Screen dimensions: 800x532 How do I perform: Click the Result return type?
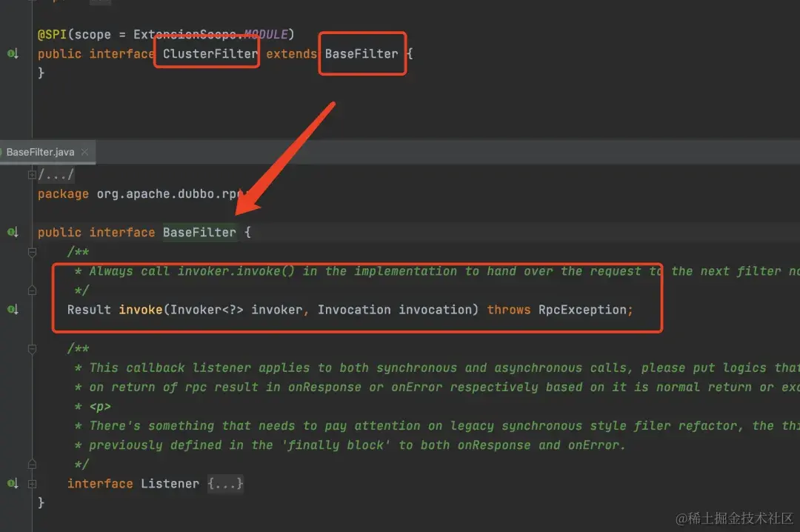click(89, 310)
